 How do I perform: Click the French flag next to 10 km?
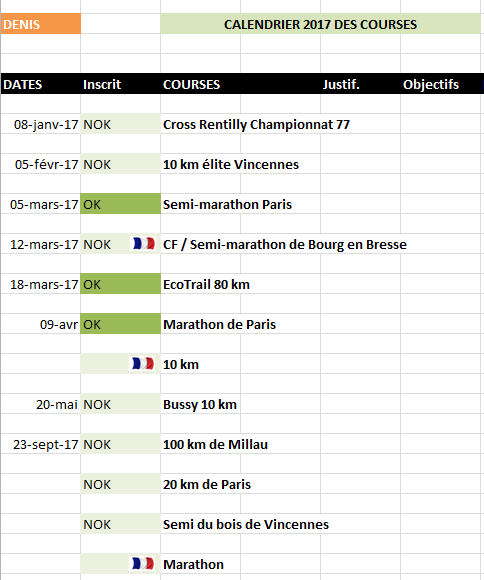pos(144,363)
